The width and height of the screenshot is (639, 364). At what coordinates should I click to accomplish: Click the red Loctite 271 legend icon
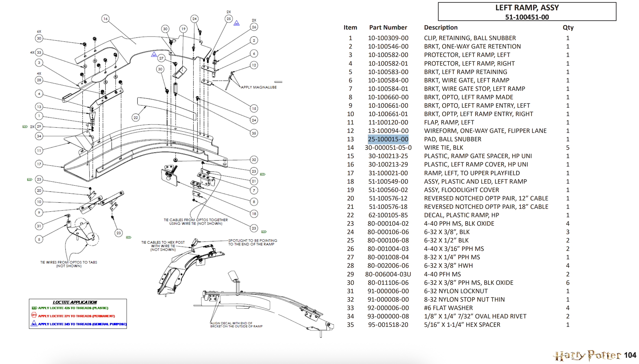pyautogui.click(x=34, y=315)
